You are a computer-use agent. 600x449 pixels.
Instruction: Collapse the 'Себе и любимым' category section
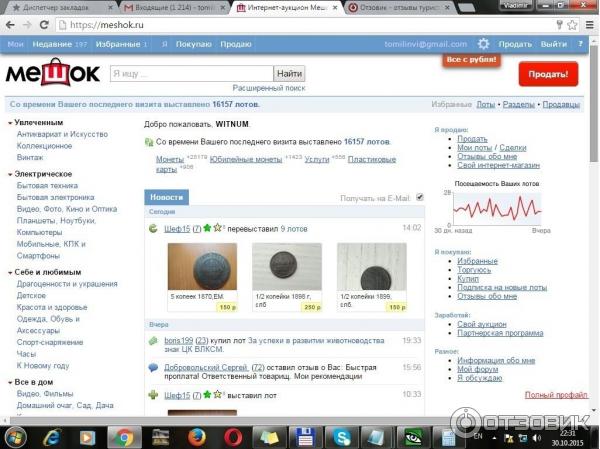(10, 272)
